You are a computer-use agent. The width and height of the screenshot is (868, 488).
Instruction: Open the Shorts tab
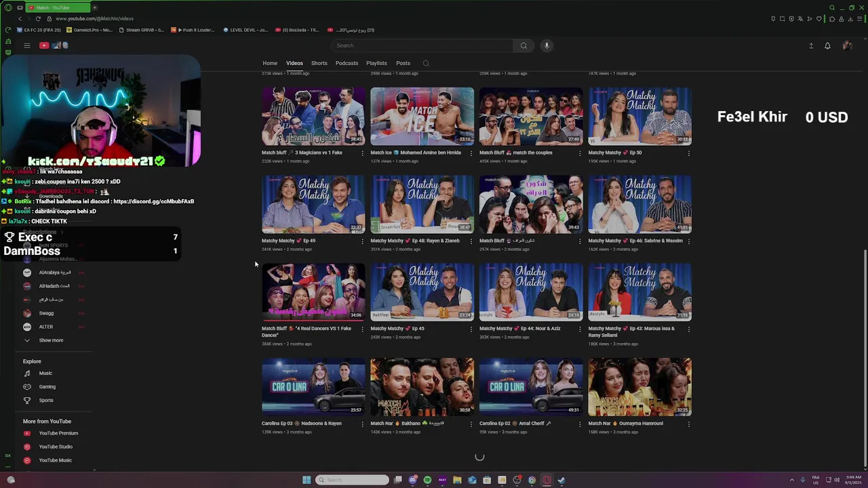point(319,63)
